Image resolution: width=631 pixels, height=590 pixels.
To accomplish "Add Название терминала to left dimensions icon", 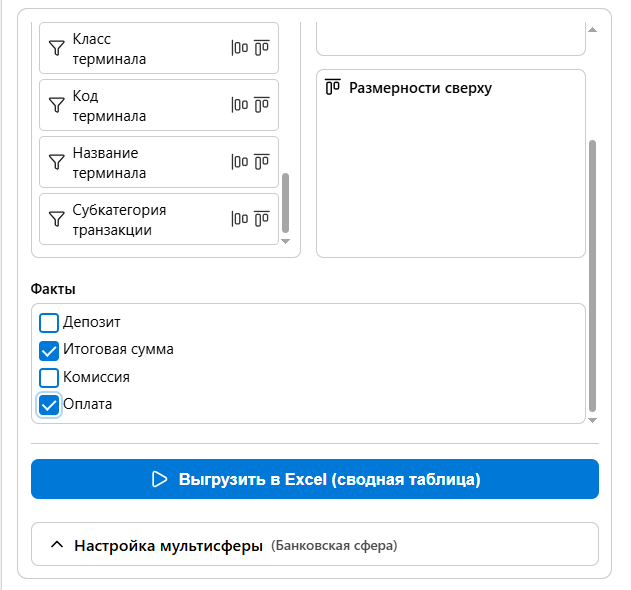I will pos(240,162).
